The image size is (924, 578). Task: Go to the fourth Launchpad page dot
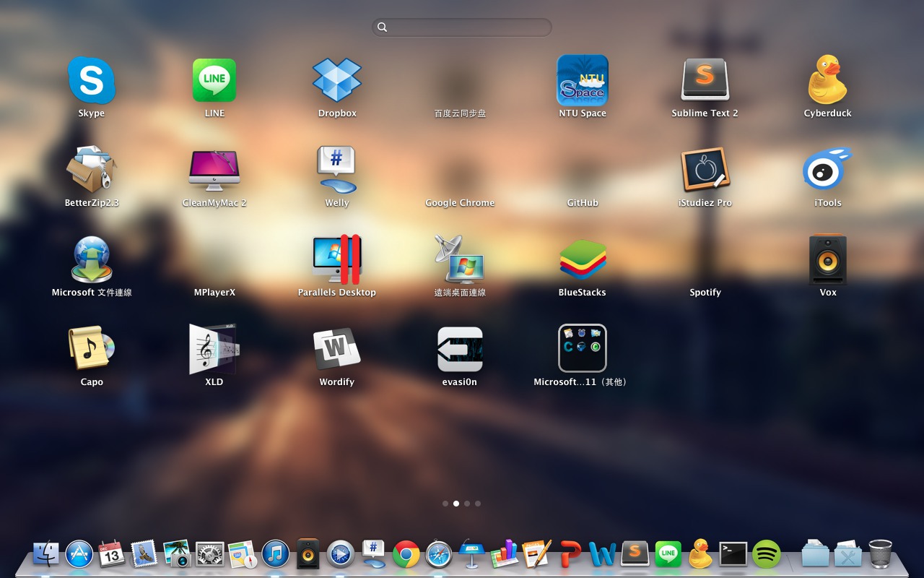coord(478,504)
